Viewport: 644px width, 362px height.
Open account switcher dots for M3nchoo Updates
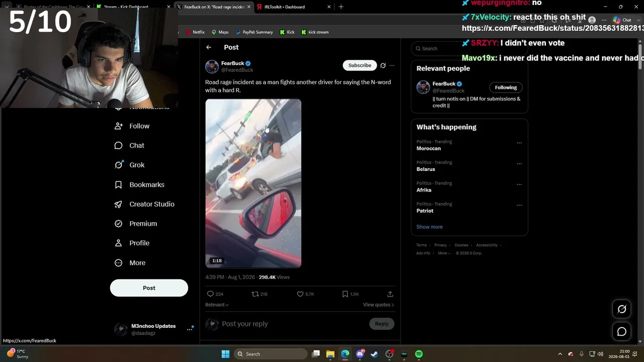pyautogui.click(x=190, y=329)
